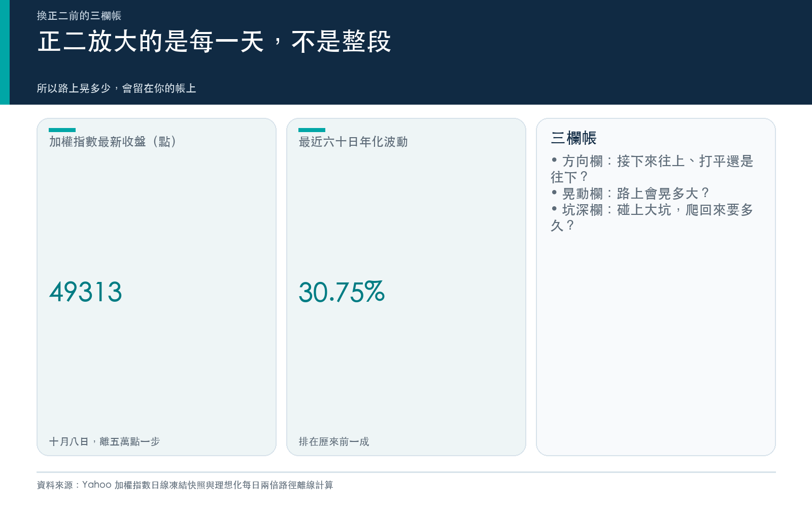Click the footnote 排在歷來前一成
Image resolution: width=812 pixels, height=508 pixels.
(x=334, y=441)
